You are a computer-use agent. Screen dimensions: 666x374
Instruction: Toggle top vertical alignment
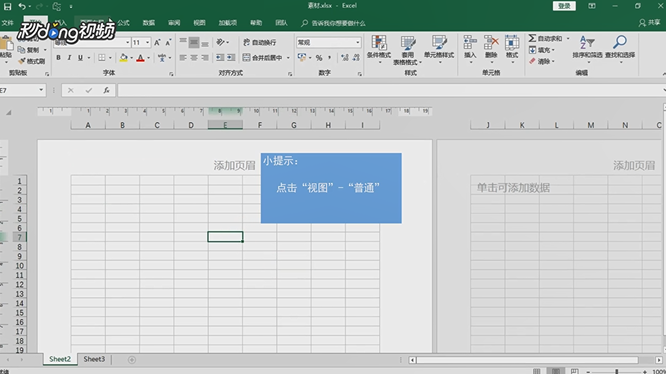183,42
